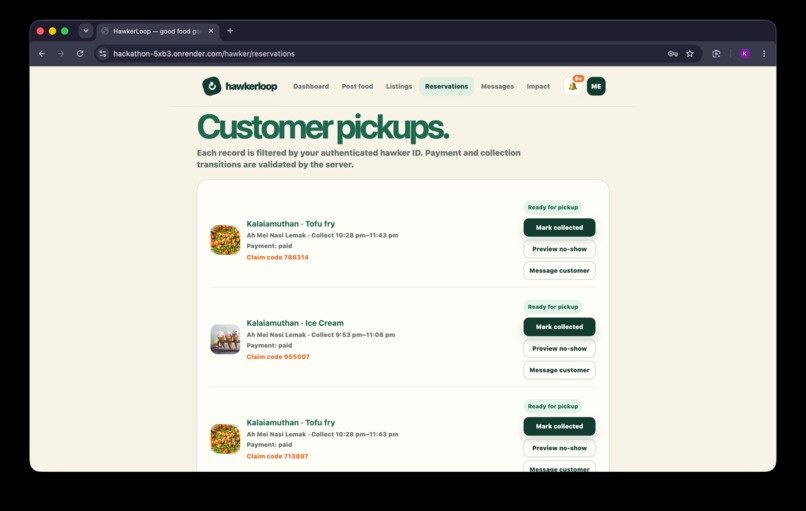
Task: Click the 'Customer pickups.' heading
Action: [x=323, y=127]
